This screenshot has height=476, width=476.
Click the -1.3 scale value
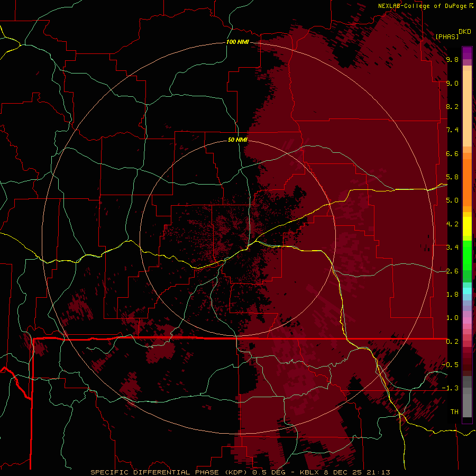[x=450, y=388]
